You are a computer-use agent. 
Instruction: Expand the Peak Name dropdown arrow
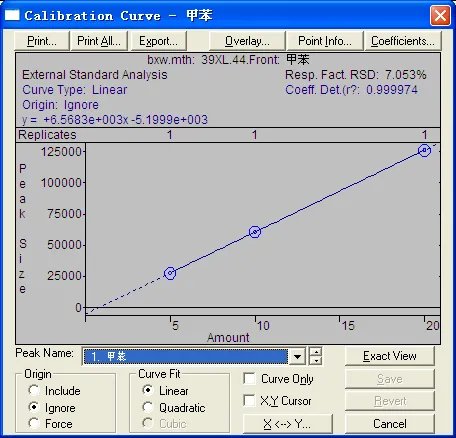(x=297, y=357)
